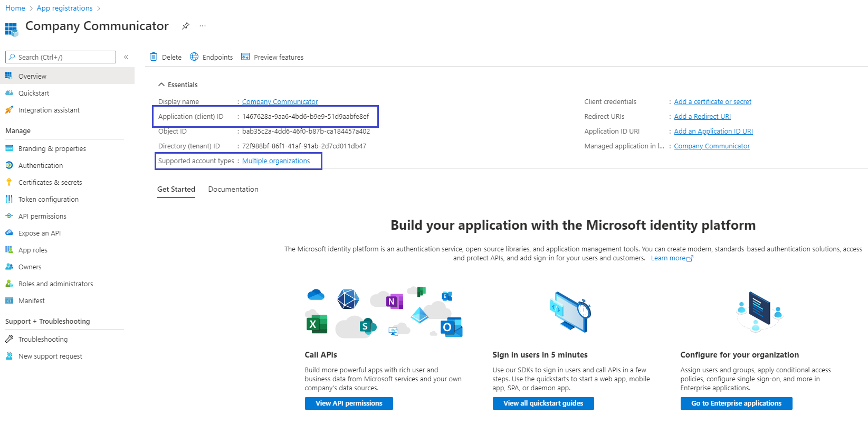Image resolution: width=868 pixels, height=423 pixels.
Task: Click the Learn more link
Action: (668, 258)
